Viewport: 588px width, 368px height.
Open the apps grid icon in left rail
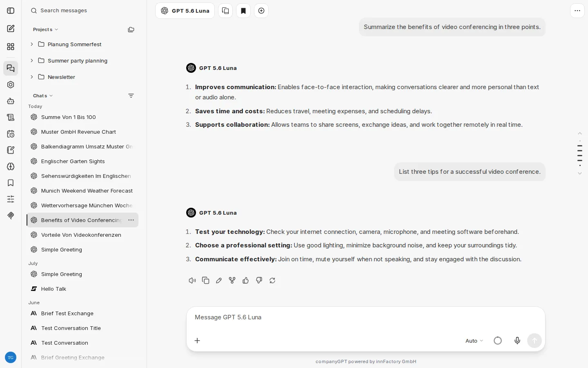click(11, 47)
